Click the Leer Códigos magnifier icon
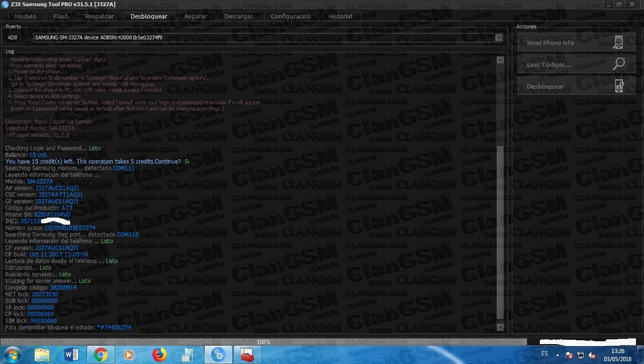 (618, 64)
